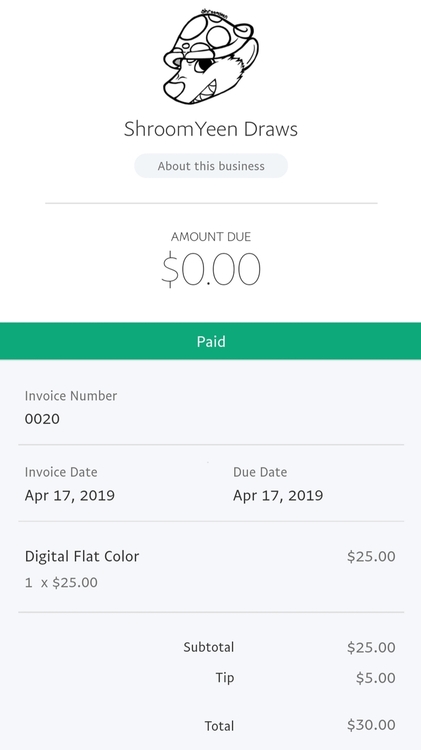The height and width of the screenshot is (750, 421).
Task: Select the $30.00 total amount
Action: point(371,725)
